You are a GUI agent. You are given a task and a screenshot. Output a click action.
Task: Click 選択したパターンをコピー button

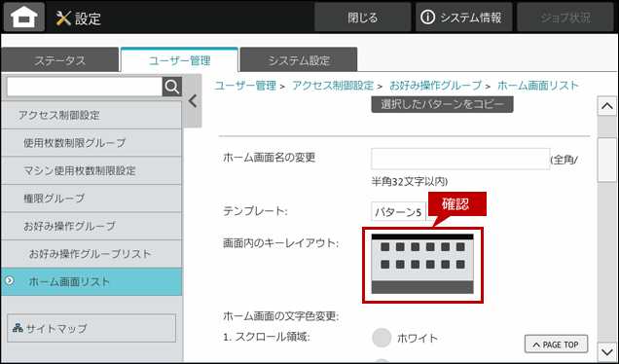442,104
